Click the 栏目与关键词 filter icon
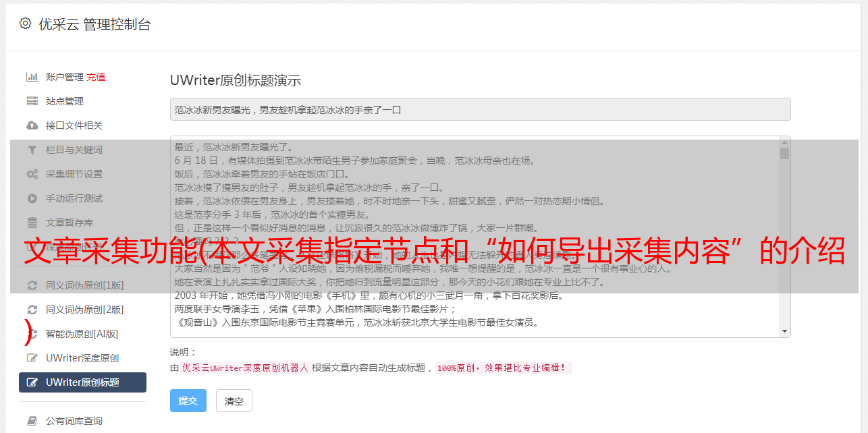Image resolution: width=868 pixels, height=433 pixels. (x=32, y=150)
